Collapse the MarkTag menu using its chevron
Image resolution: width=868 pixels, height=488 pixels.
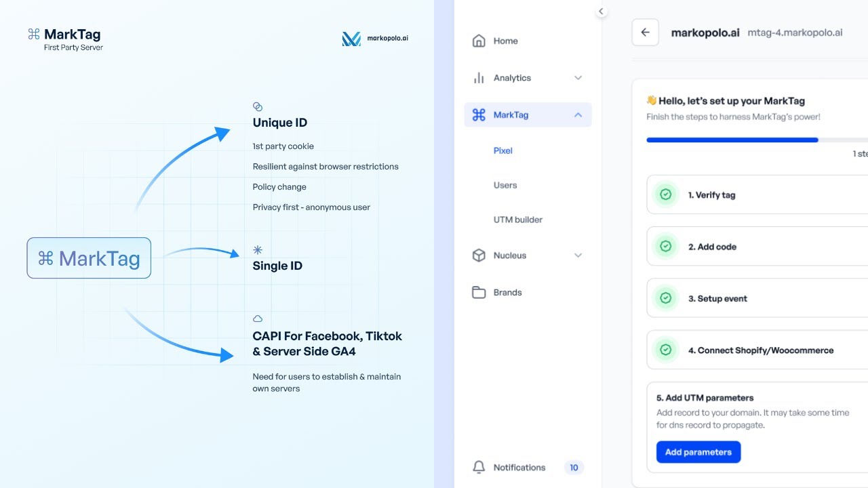click(x=578, y=115)
